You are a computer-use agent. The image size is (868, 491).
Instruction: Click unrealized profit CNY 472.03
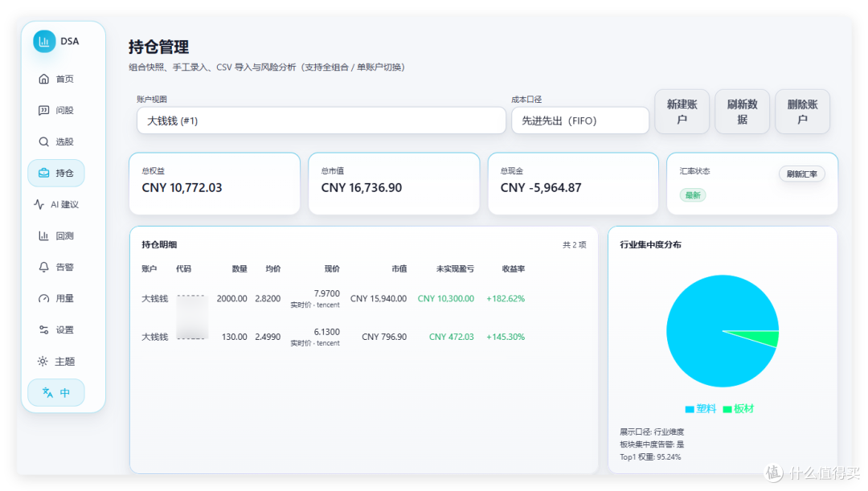click(x=452, y=337)
